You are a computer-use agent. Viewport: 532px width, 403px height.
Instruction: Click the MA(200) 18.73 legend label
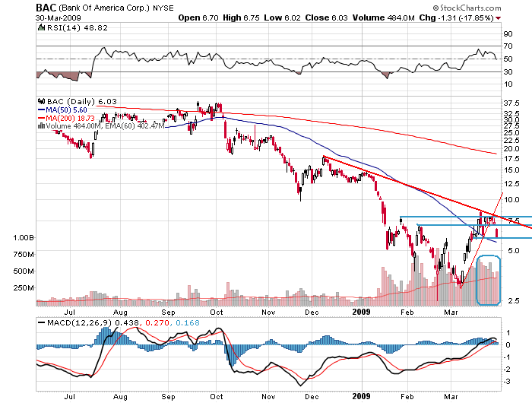tap(70, 118)
